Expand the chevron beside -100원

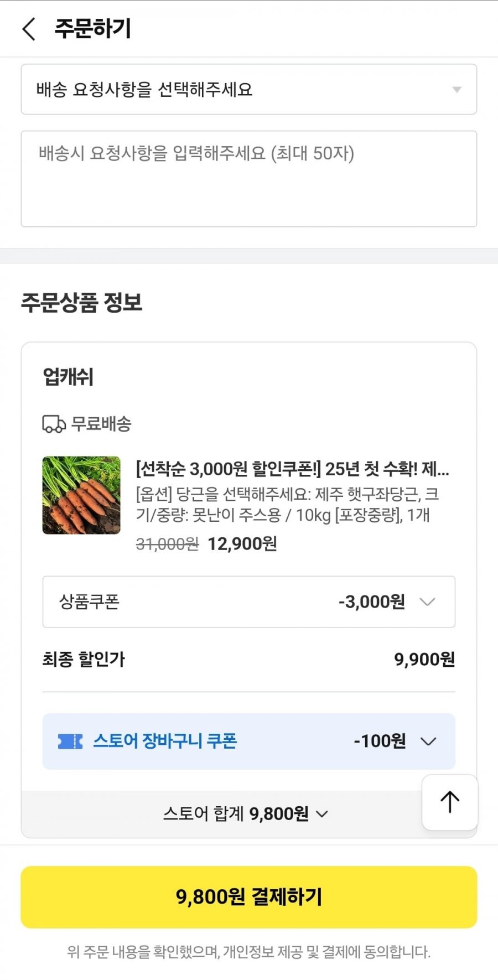click(x=428, y=741)
